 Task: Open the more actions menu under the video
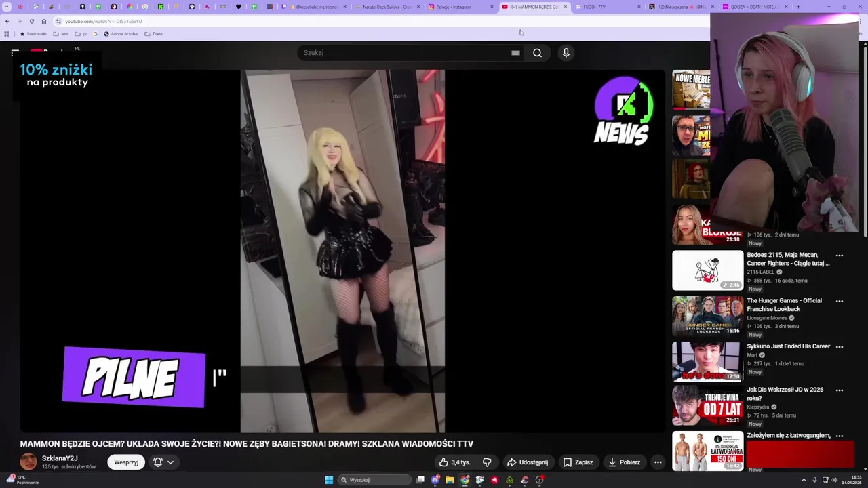[x=658, y=462]
